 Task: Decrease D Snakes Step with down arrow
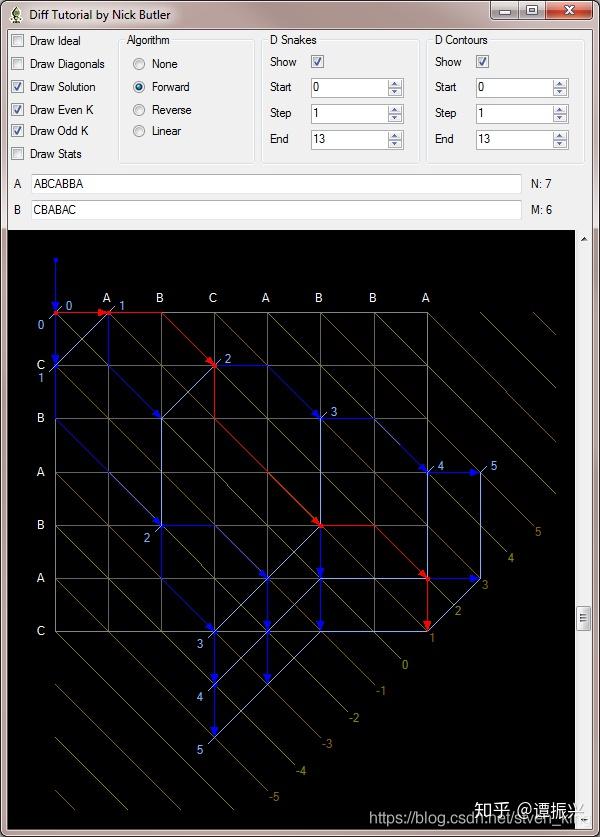tap(395, 117)
